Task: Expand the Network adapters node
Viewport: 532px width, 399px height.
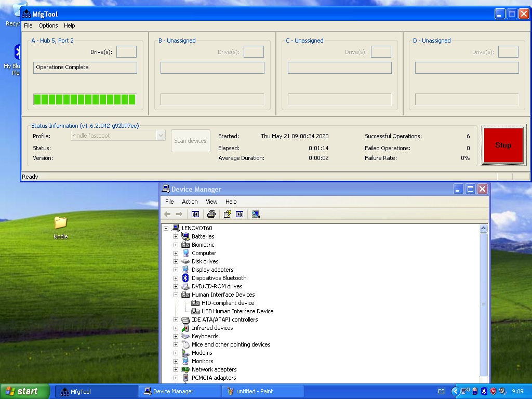Action: 176,369
